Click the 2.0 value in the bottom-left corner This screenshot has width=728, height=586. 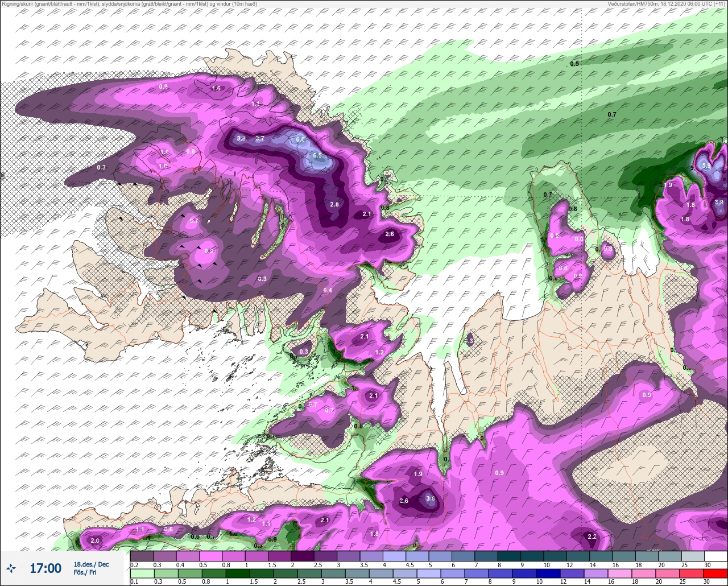pyautogui.click(x=95, y=540)
